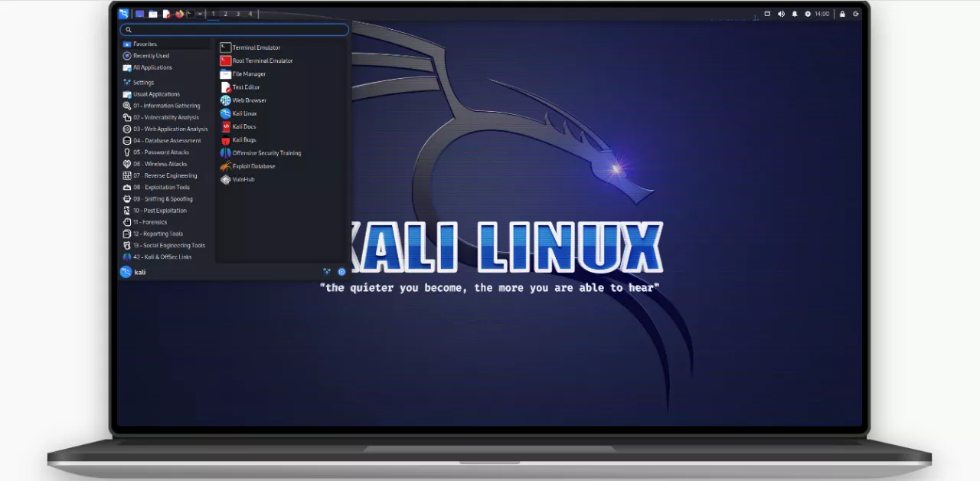The image size is (980, 481).
Task: Click the Kali dragon menu button
Action: [x=124, y=14]
